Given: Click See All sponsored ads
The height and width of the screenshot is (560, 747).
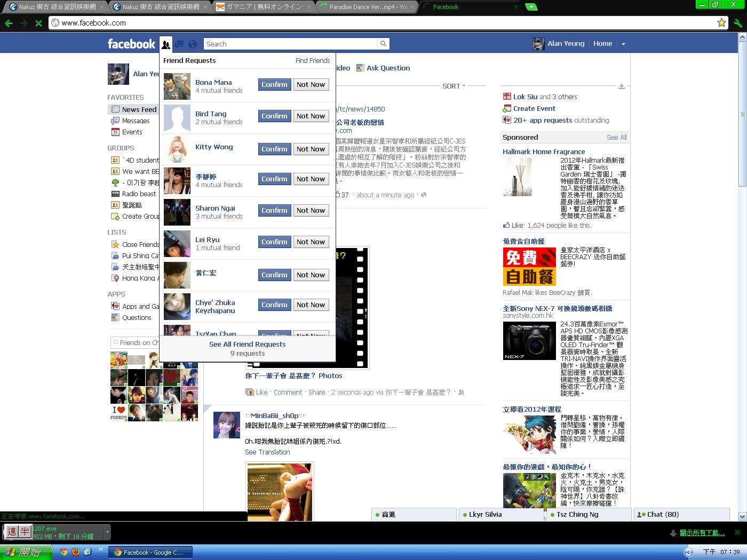Looking at the screenshot, I should pos(617,137).
